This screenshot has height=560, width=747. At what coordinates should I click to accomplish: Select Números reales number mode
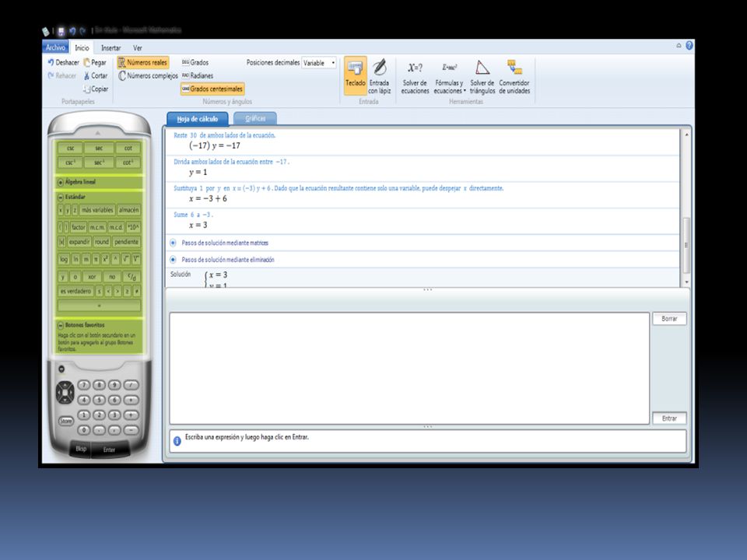(x=143, y=62)
